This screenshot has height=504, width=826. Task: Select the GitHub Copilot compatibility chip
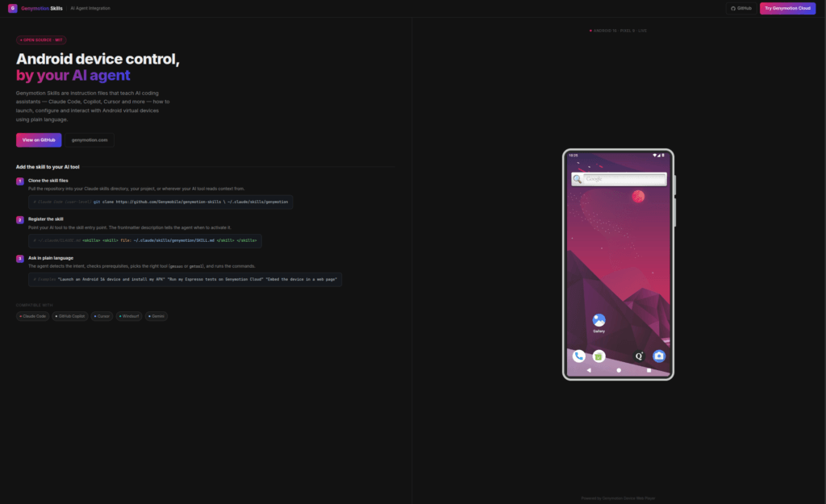[x=70, y=316]
